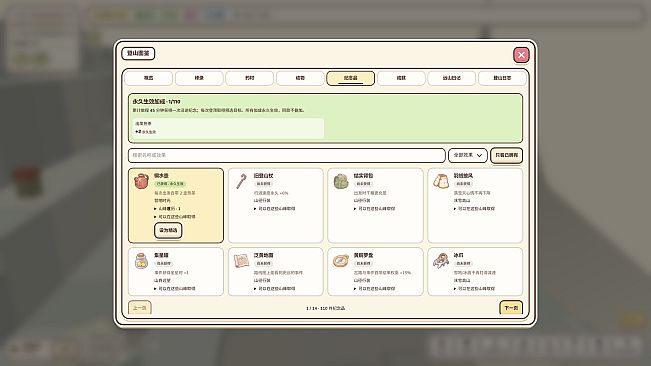Focus the souvenir search input field
Viewport: 651px width, 366px height.
pyautogui.click(x=286, y=155)
